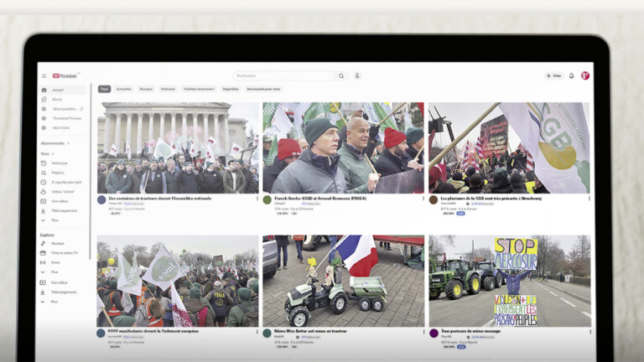This screenshot has width=644, height=362.
Task: Open the notifications bell
Action: (572, 75)
